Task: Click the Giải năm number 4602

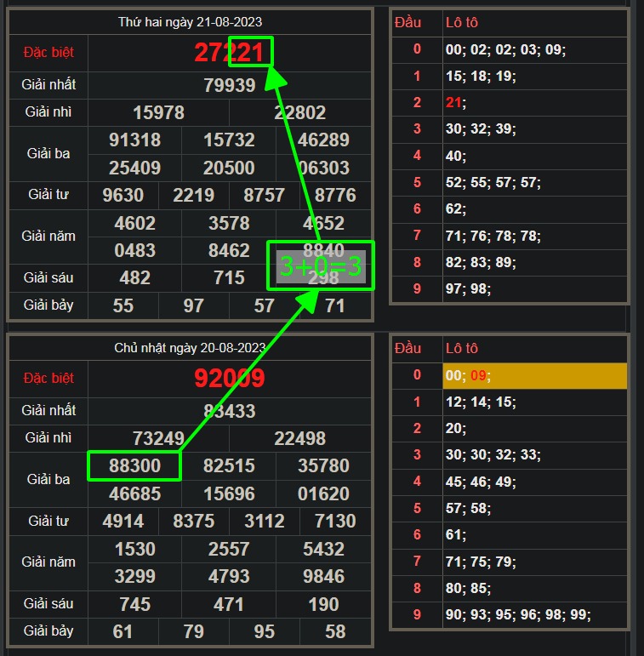Action: [135, 224]
